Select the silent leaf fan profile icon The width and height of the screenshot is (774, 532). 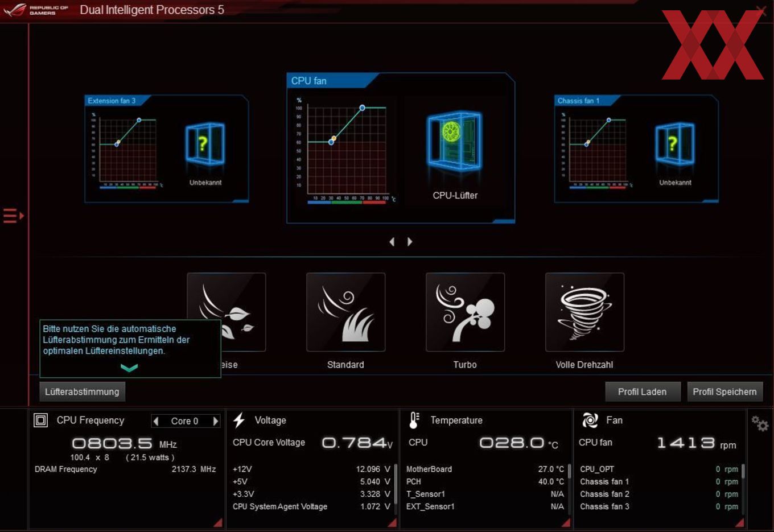pyautogui.click(x=227, y=312)
